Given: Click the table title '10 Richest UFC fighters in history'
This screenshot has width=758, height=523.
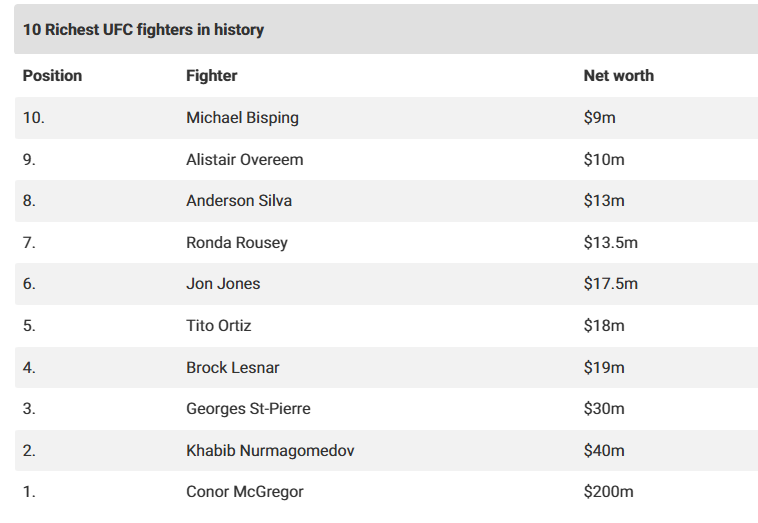Looking at the screenshot, I should 143,30.
